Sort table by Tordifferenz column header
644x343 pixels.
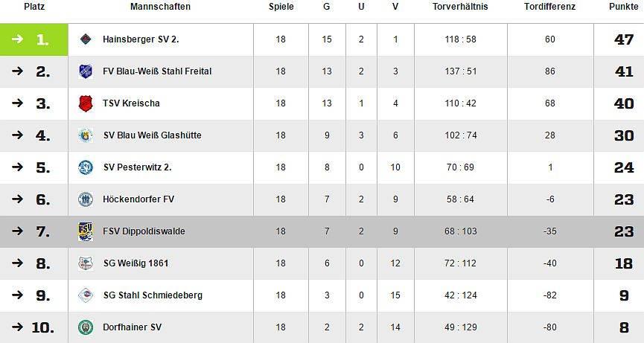[549, 7]
